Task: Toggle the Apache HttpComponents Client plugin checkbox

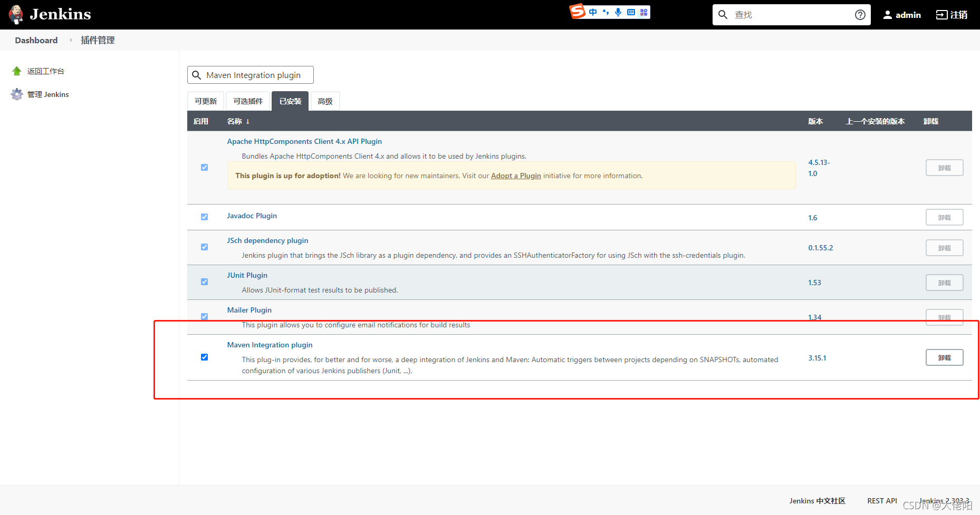Action: [x=205, y=168]
